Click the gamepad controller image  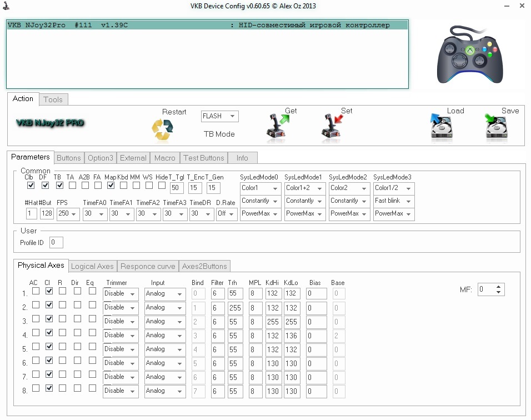tap(470, 54)
